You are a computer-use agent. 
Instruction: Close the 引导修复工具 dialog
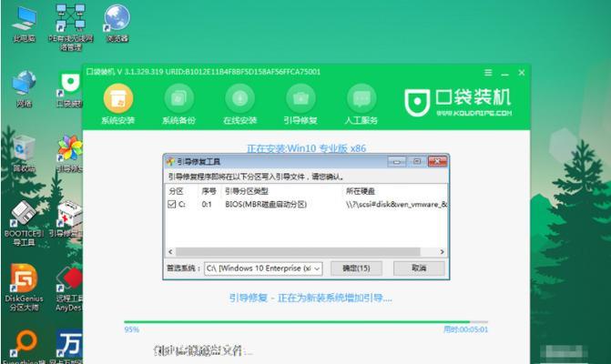coord(437,161)
